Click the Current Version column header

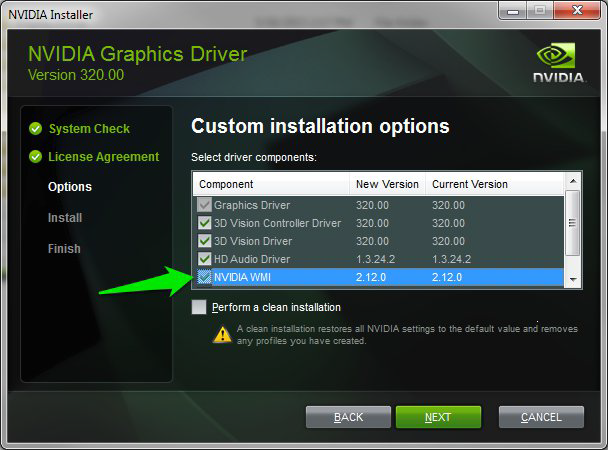[494, 184]
